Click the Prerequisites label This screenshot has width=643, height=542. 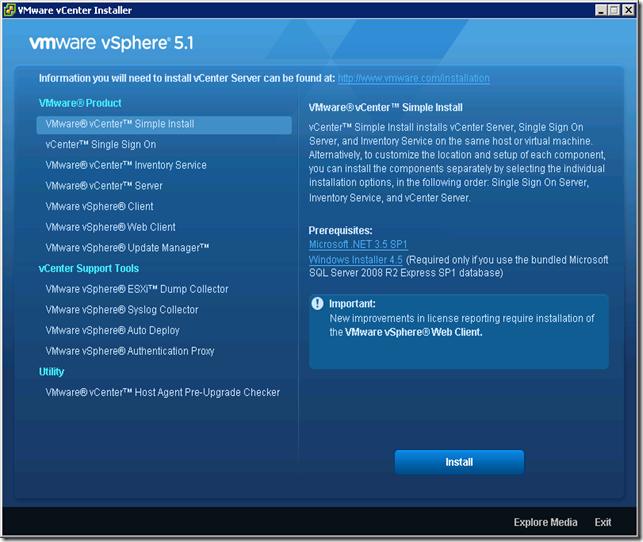pos(340,230)
